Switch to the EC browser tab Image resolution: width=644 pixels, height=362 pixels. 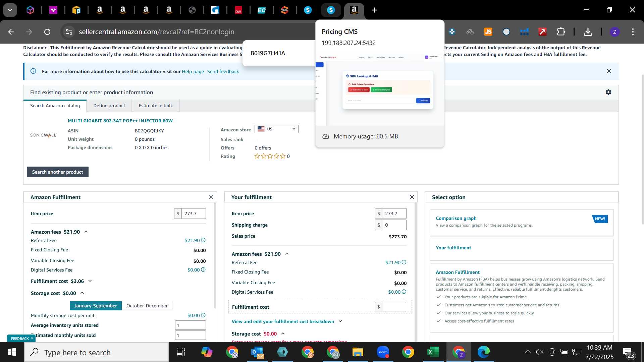261,10
